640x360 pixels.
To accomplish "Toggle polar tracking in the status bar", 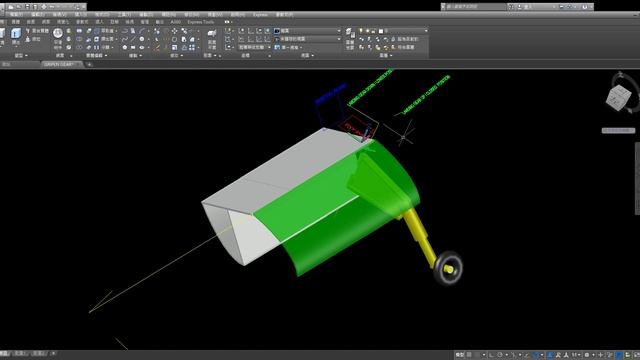I will pyautogui.click(x=500, y=355).
